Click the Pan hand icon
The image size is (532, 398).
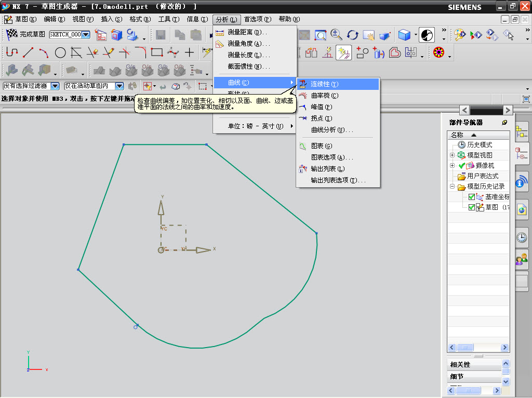(369, 35)
